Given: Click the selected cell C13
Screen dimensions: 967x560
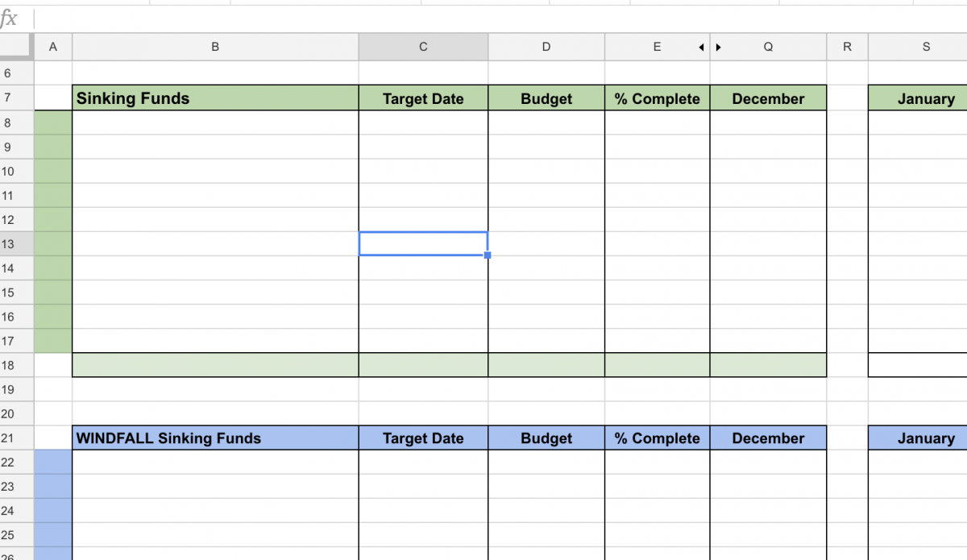Looking at the screenshot, I should point(423,244).
